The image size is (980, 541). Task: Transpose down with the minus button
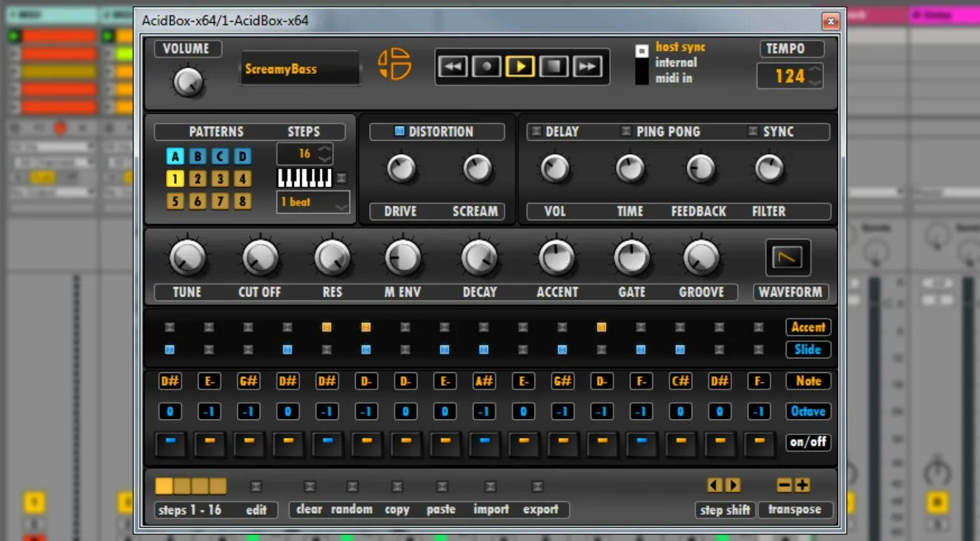pos(784,486)
